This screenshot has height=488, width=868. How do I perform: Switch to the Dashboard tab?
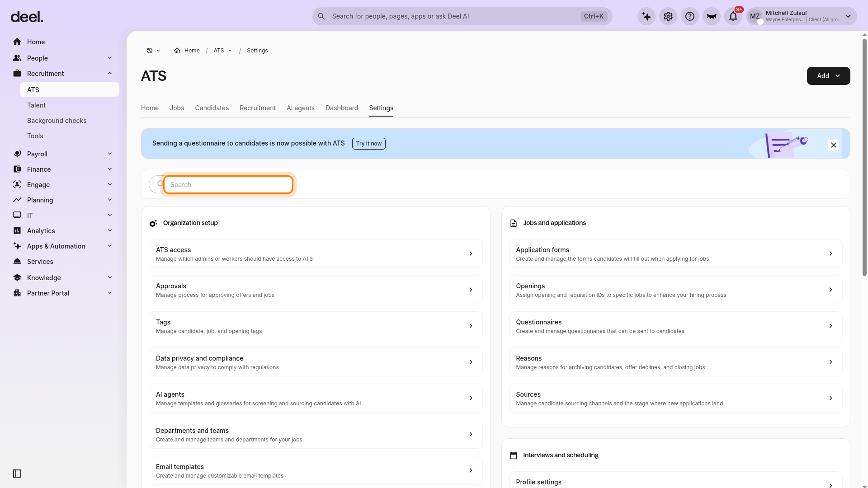point(342,108)
